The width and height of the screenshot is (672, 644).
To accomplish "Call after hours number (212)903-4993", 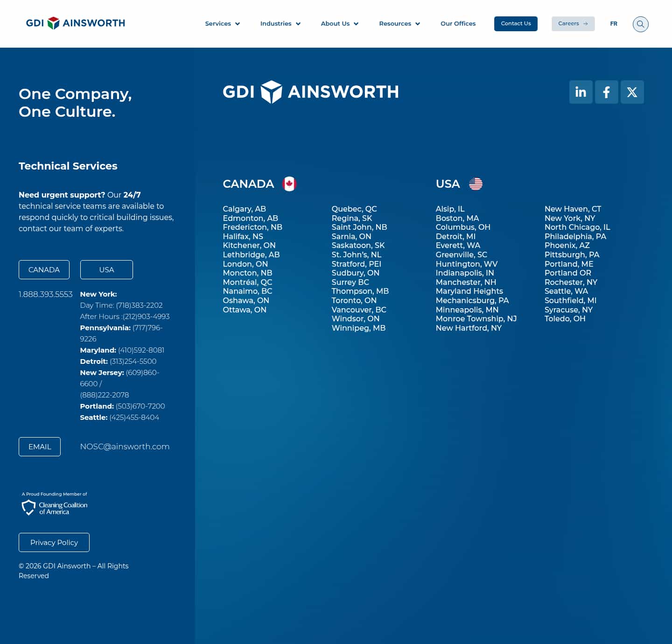I will (x=146, y=317).
